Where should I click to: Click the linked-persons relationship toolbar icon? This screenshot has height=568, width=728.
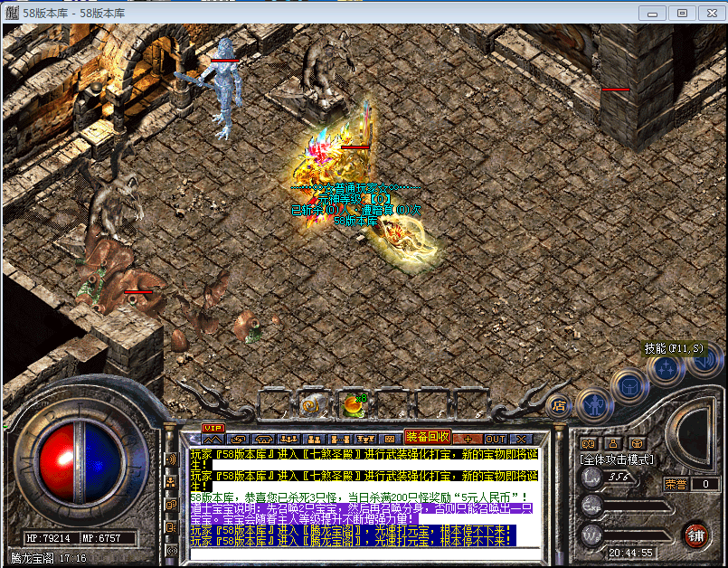click(339, 439)
